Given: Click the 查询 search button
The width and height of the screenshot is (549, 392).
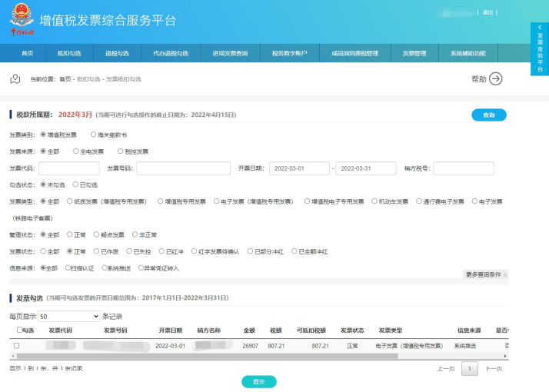Looking at the screenshot, I should [488, 115].
